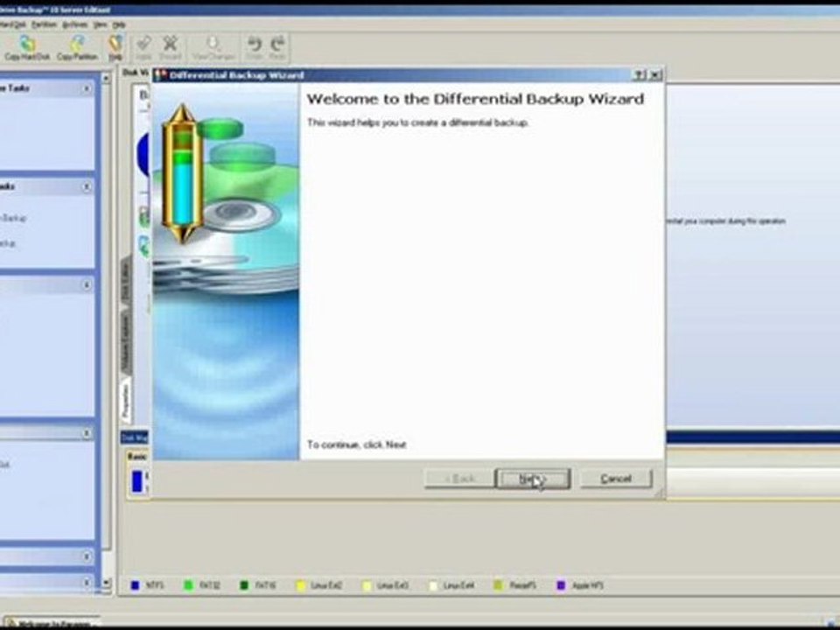Click the FAT32 legend color swatch
This screenshot has height=630, width=840.
(x=188, y=585)
